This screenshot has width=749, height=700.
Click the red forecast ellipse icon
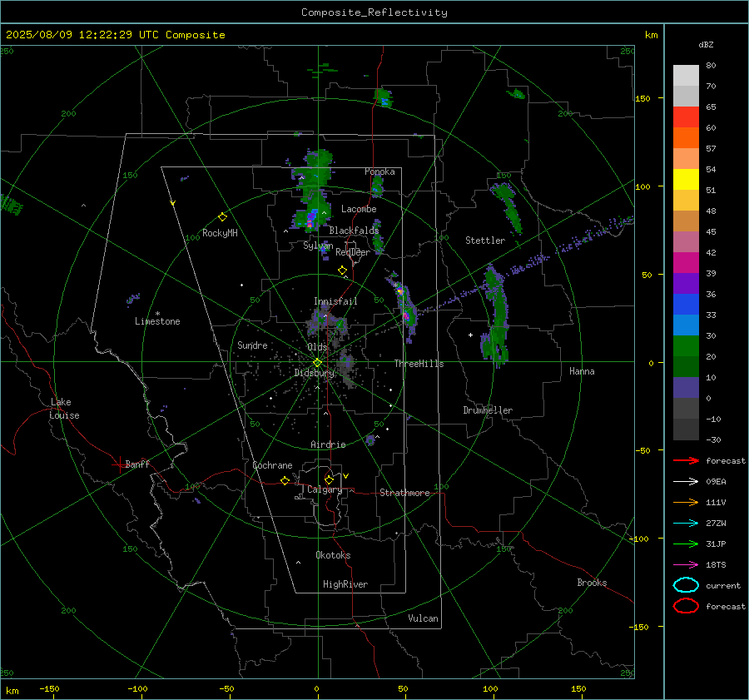(686, 606)
